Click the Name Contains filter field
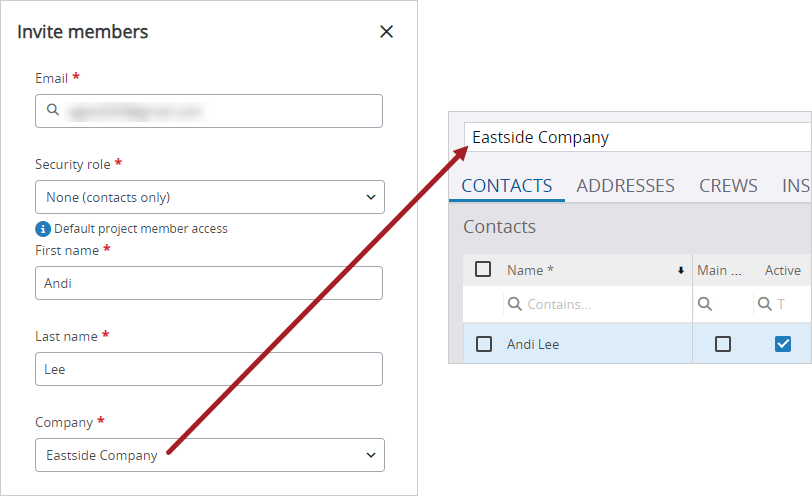This screenshot has height=496, width=812. click(x=597, y=304)
